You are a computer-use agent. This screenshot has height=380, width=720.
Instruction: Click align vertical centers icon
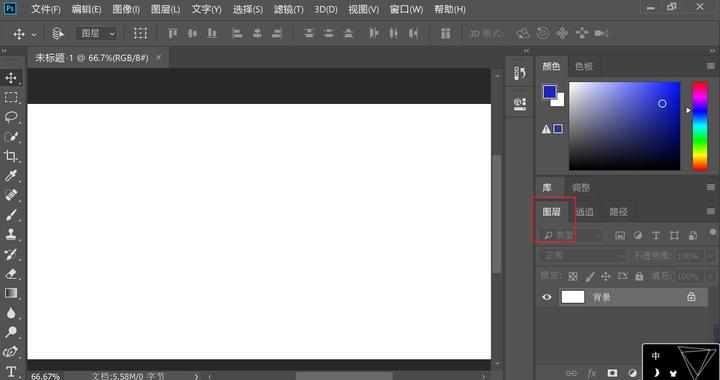(x=192, y=33)
